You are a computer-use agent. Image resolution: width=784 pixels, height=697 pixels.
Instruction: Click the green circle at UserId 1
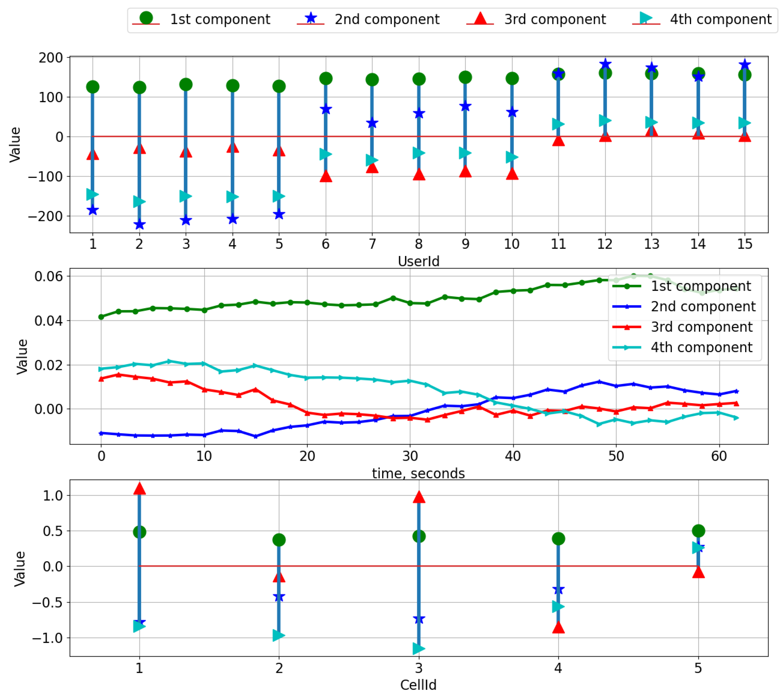coord(92,87)
